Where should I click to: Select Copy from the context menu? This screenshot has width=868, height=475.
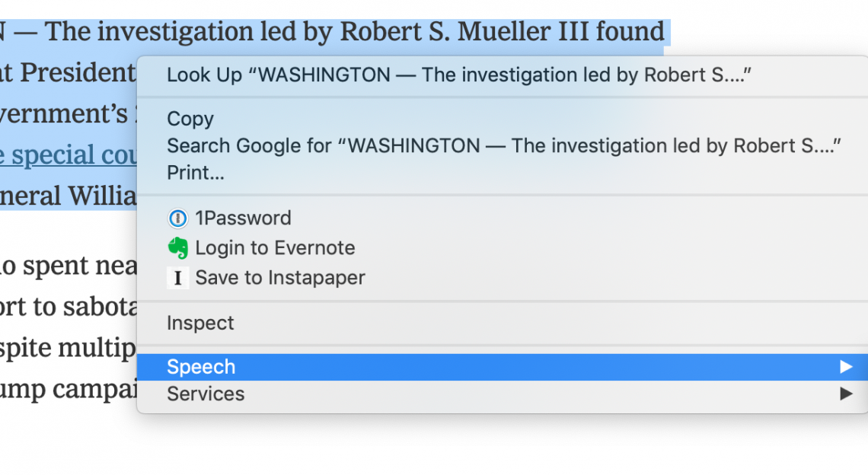(x=190, y=119)
